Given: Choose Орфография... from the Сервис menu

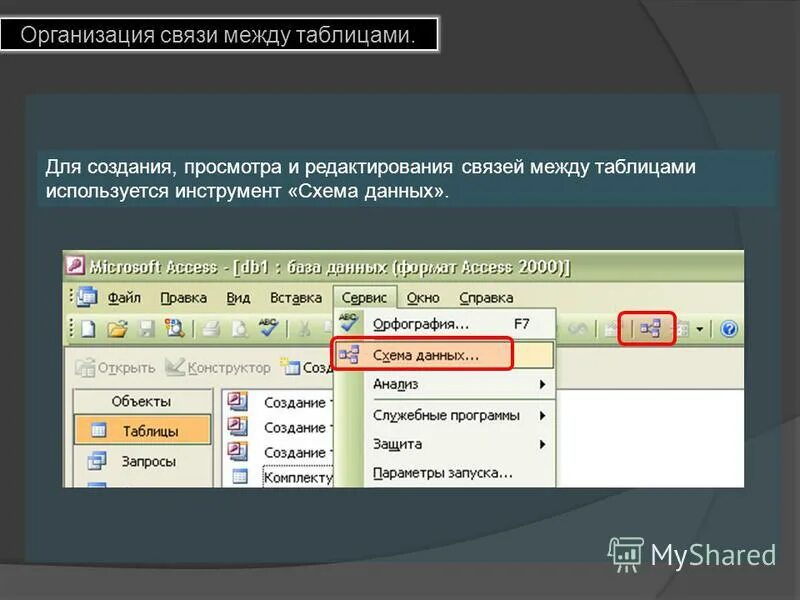Looking at the screenshot, I should (x=444, y=324).
